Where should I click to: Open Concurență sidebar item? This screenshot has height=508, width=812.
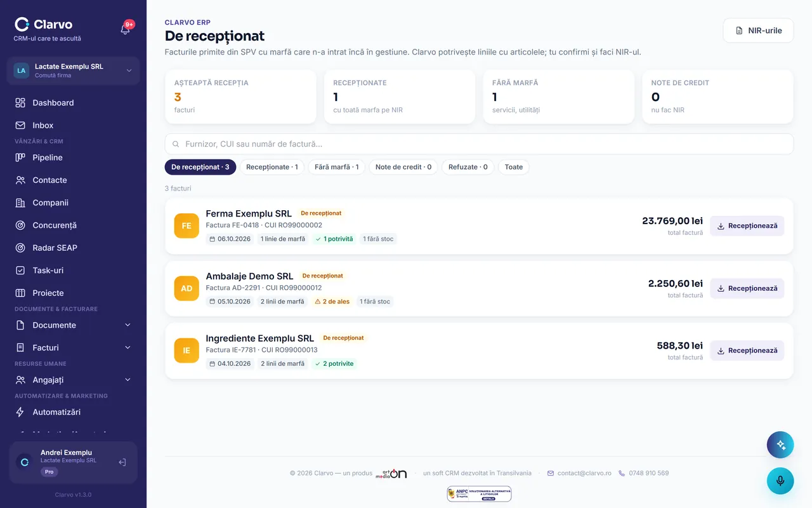click(73, 225)
